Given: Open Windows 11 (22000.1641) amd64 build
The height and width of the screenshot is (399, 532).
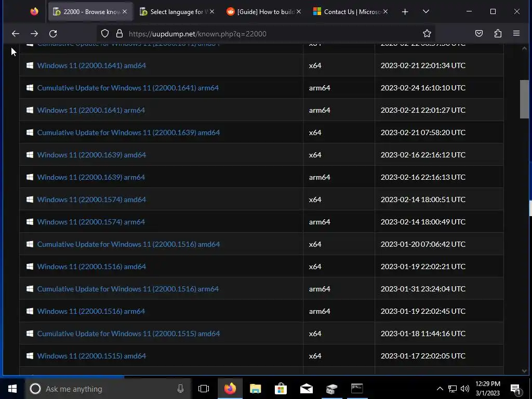Looking at the screenshot, I should (x=91, y=65).
